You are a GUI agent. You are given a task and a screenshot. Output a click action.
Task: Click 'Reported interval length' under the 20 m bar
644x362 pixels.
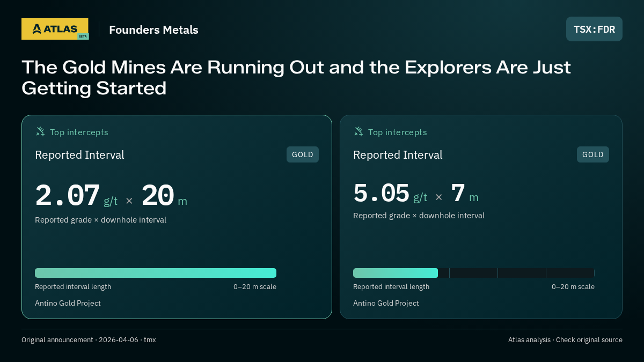(73, 286)
